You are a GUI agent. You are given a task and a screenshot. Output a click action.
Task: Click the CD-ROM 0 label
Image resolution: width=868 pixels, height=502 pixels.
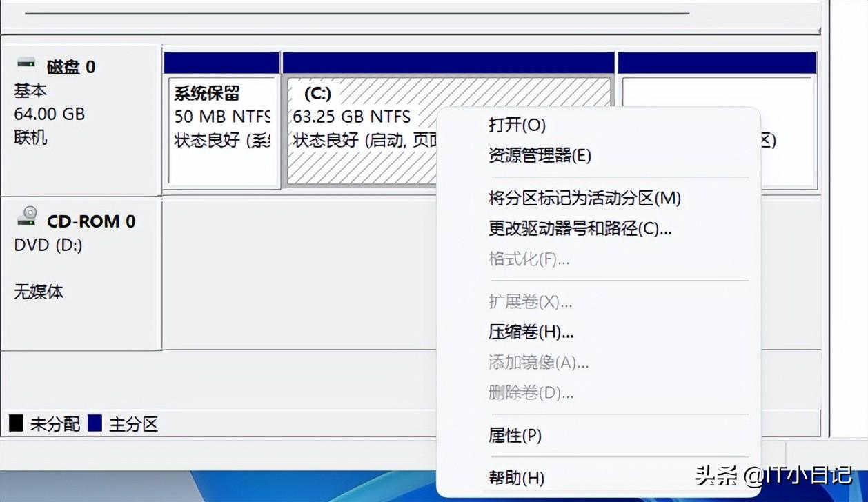(x=91, y=221)
